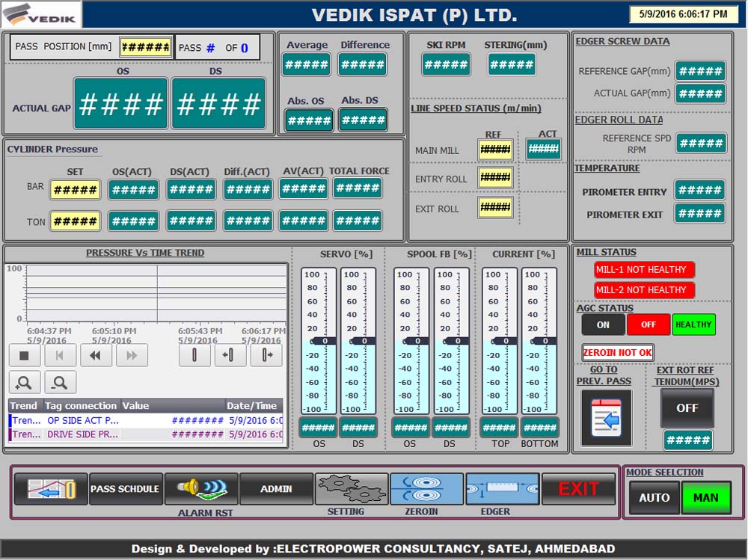Click the STERING(mm) value box
The image size is (748, 560).
click(512, 65)
